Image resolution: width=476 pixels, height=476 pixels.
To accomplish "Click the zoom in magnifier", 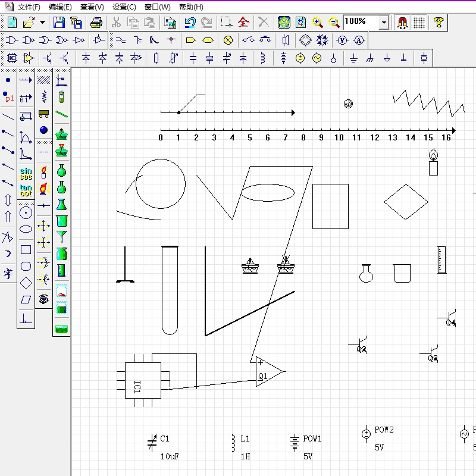I will click(x=317, y=23).
